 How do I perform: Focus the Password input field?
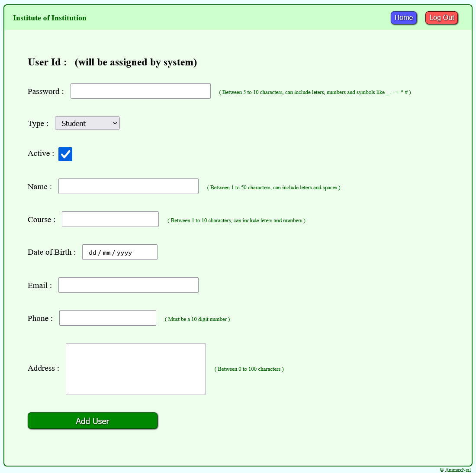coord(141,91)
